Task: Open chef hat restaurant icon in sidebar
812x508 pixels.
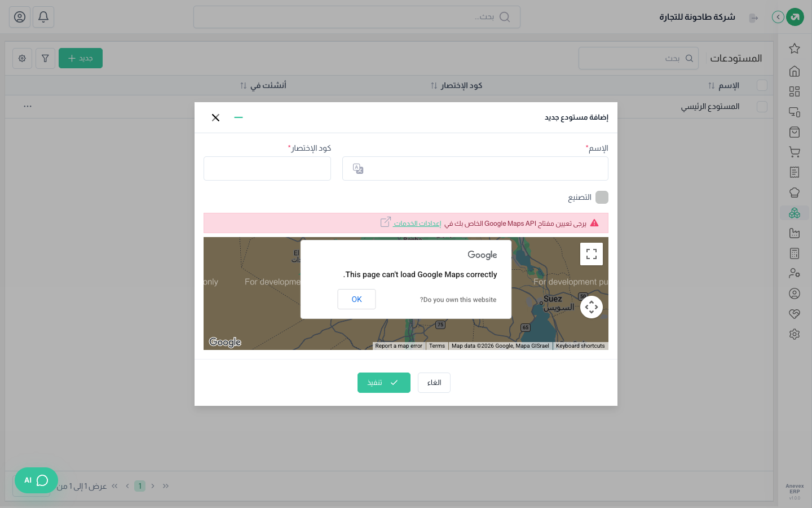Action: (795, 192)
